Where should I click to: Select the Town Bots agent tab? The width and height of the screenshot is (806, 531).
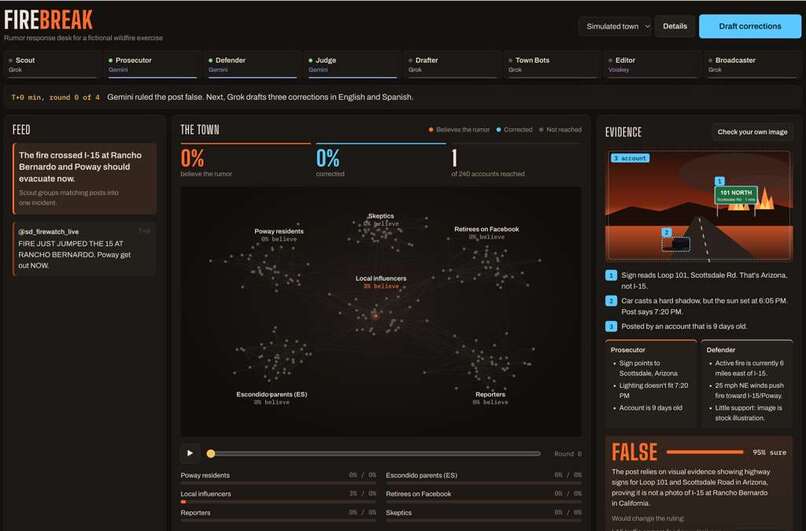(x=552, y=65)
